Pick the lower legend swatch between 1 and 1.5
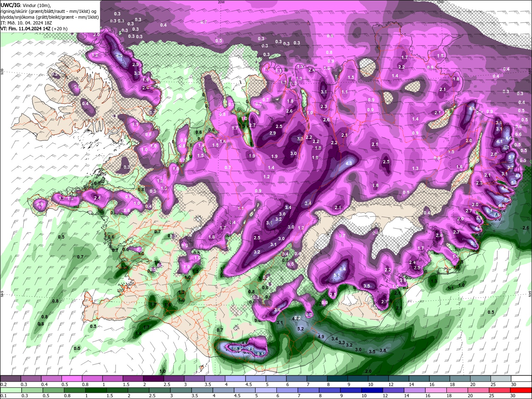This screenshot has width=532, height=399. (x=96, y=390)
